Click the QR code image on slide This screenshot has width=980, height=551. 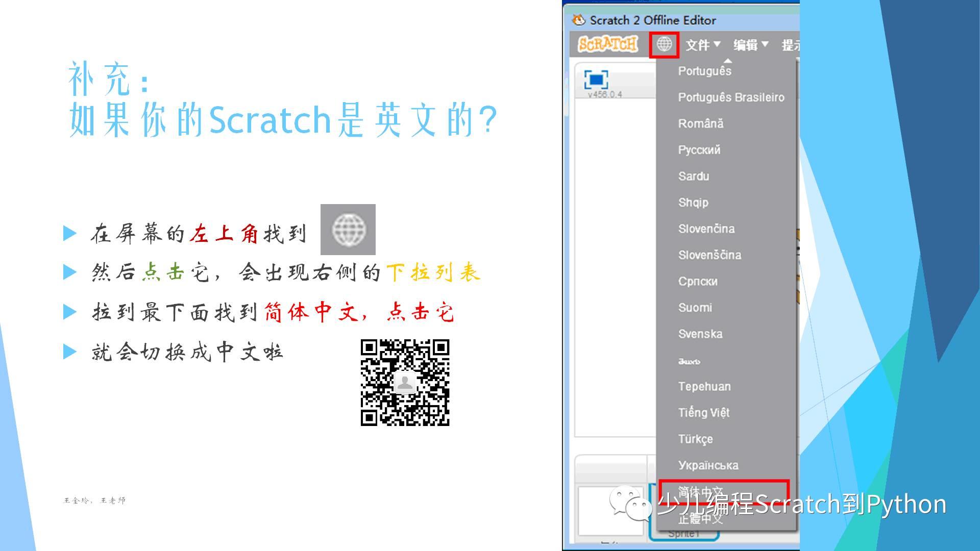click(405, 383)
